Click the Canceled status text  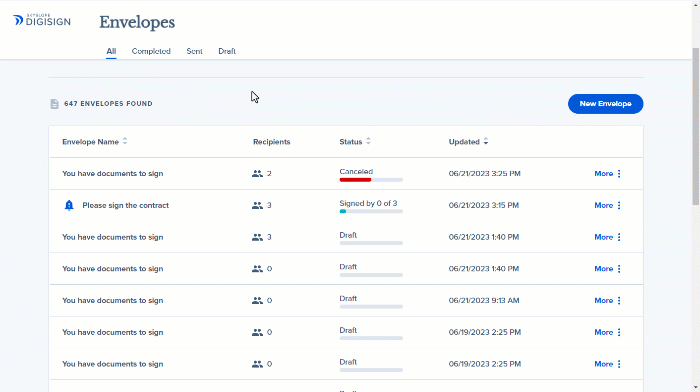click(x=356, y=171)
